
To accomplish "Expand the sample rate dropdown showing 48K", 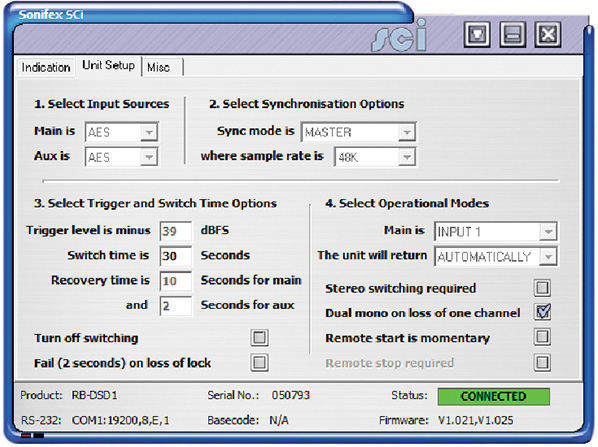I will pyautogui.click(x=375, y=157).
